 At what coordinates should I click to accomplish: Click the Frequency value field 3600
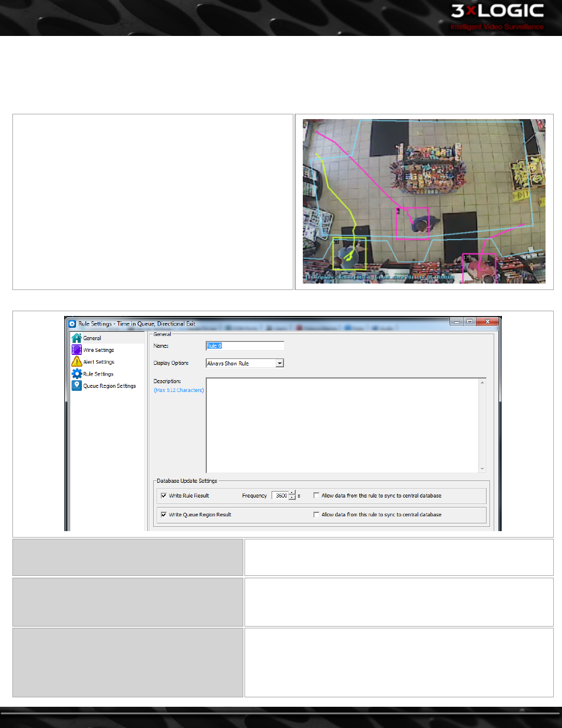280,496
